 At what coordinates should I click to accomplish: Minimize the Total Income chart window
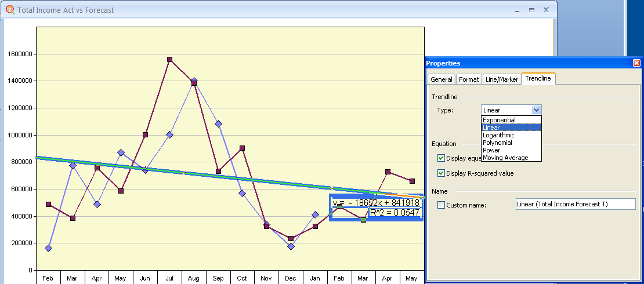[517, 10]
